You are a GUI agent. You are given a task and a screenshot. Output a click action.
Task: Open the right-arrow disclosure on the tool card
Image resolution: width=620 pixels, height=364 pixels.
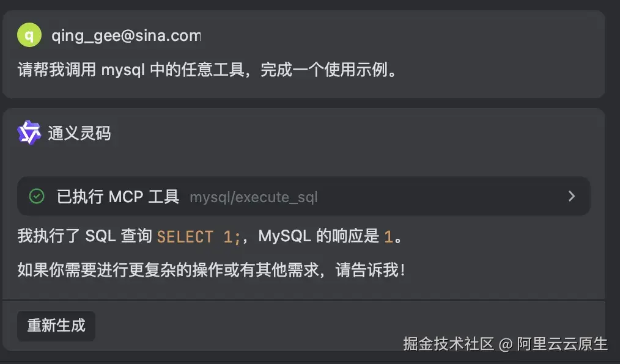pyautogui.click(x=571, y=196)
